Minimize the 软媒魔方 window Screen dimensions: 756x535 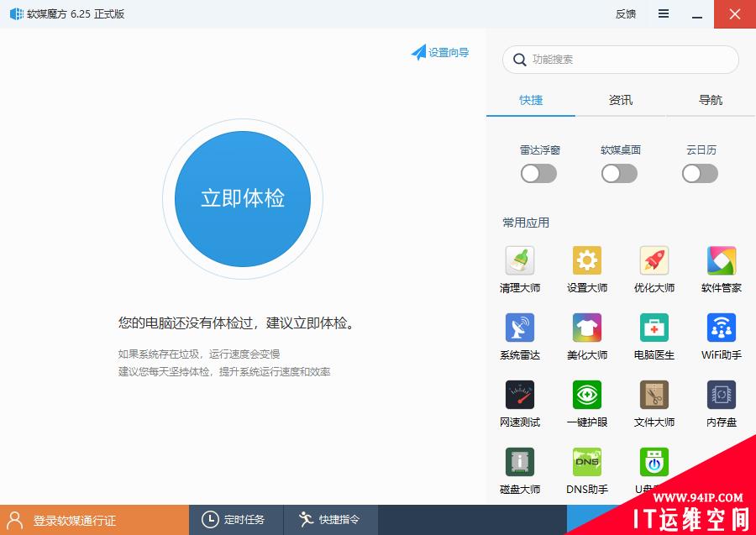[x=696, y=14]
